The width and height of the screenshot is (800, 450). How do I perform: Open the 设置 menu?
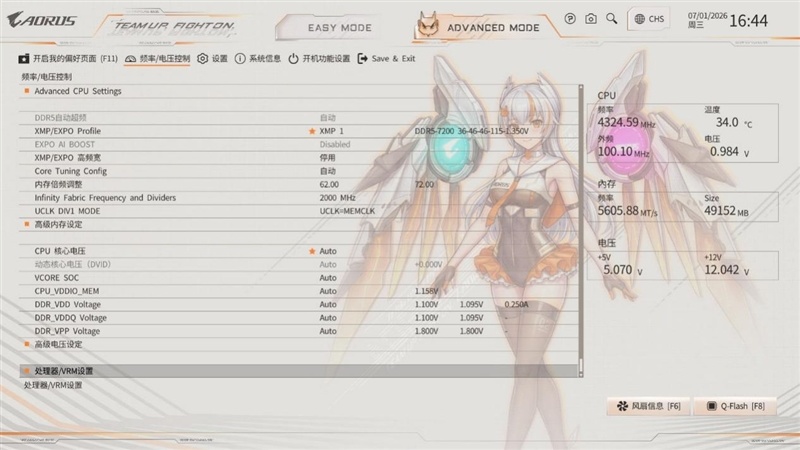[213, 59]
